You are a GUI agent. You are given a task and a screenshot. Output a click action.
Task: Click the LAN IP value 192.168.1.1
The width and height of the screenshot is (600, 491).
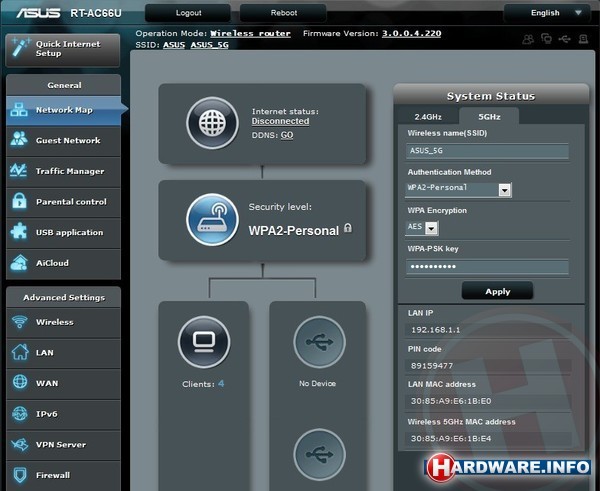point(435,330)
